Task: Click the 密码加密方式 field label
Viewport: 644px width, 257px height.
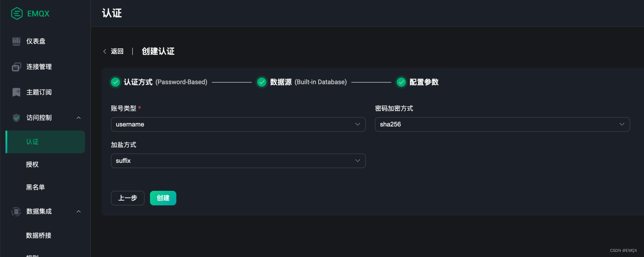Action: point(394,108)
